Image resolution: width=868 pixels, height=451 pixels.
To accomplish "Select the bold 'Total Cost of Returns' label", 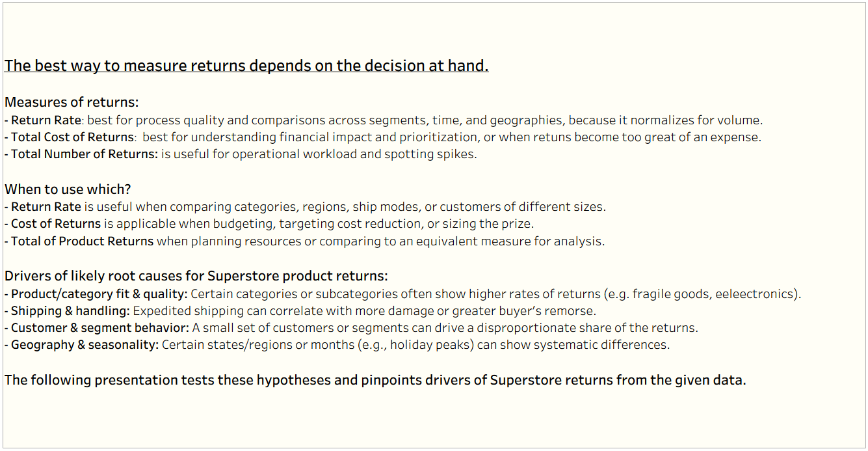I will tap(72, 137).
